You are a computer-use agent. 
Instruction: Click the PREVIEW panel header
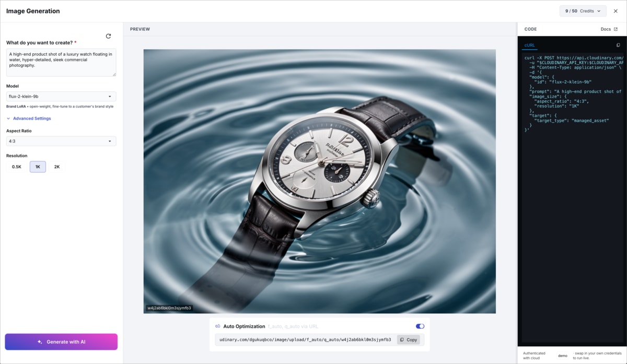[140, 29]
